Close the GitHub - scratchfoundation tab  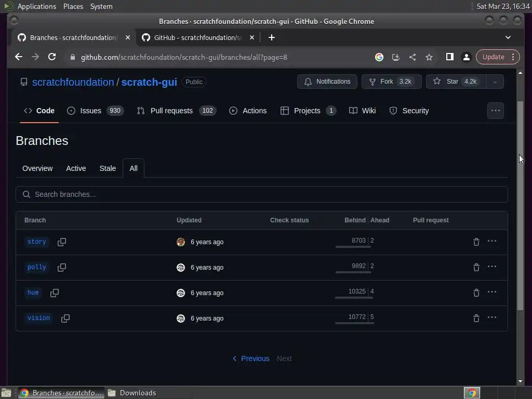[252, 37]
